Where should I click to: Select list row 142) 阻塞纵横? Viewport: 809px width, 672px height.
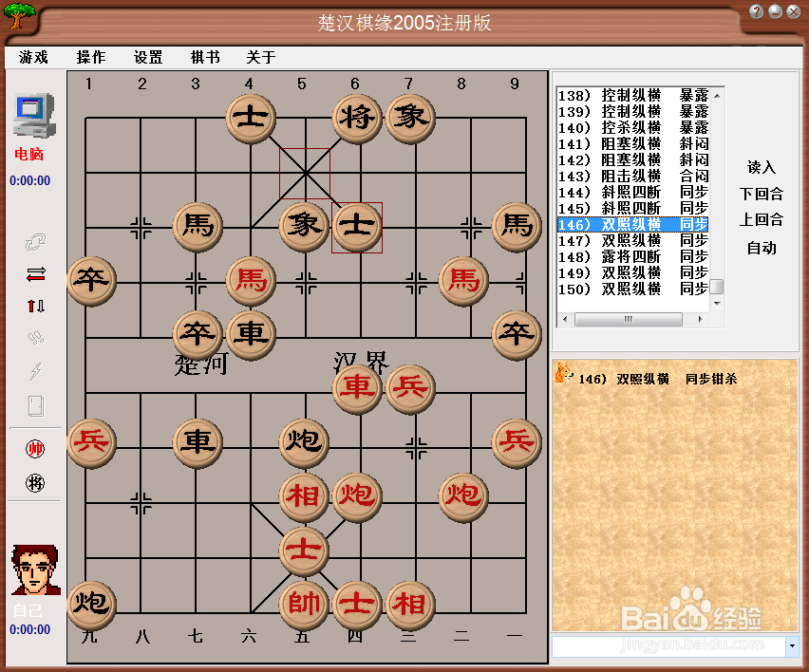click(633, 159)
